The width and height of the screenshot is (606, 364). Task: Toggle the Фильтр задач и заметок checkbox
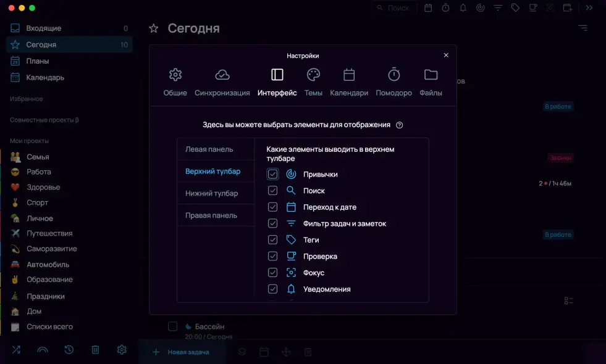pos(273,223)
